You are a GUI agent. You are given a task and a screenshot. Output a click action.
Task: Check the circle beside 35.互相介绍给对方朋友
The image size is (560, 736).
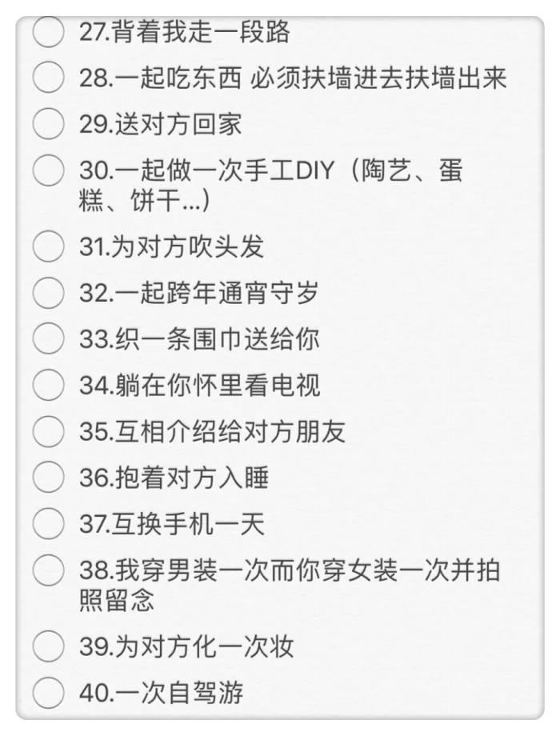[49, 432]
